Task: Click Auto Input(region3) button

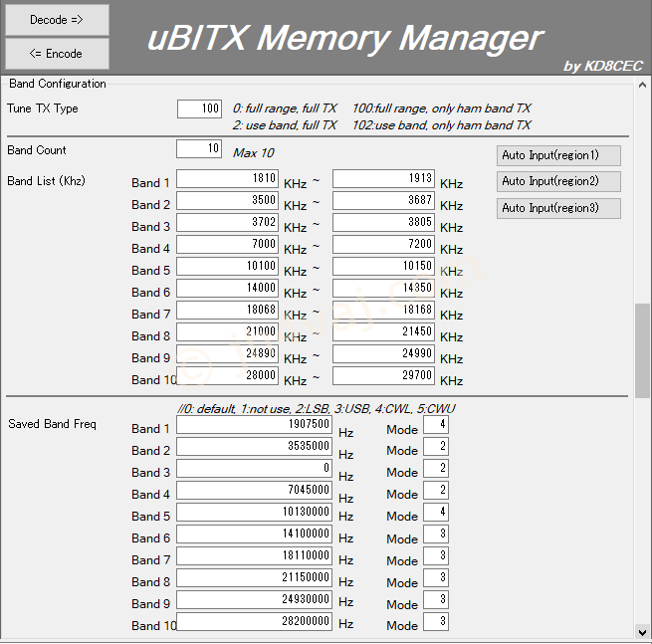Action: coord(558,208)
